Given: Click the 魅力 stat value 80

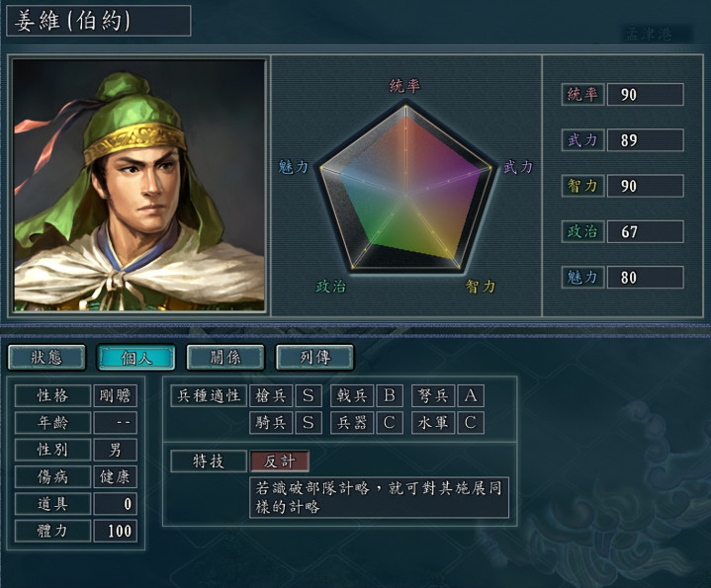Looking at the screenshot, I should pyautogui.click(x=645, y=277).
